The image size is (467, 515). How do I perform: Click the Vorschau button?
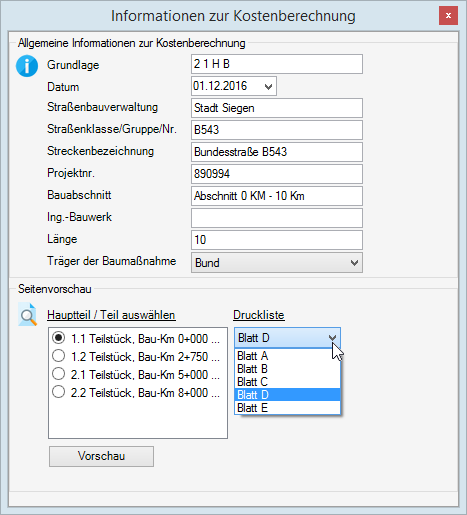coord(101,456)
